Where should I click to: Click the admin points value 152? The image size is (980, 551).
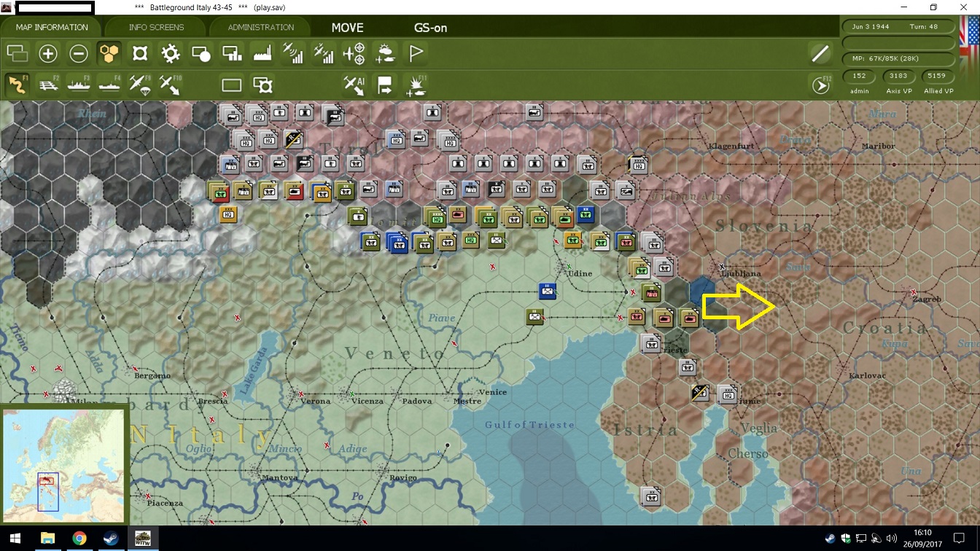point(859,76)
